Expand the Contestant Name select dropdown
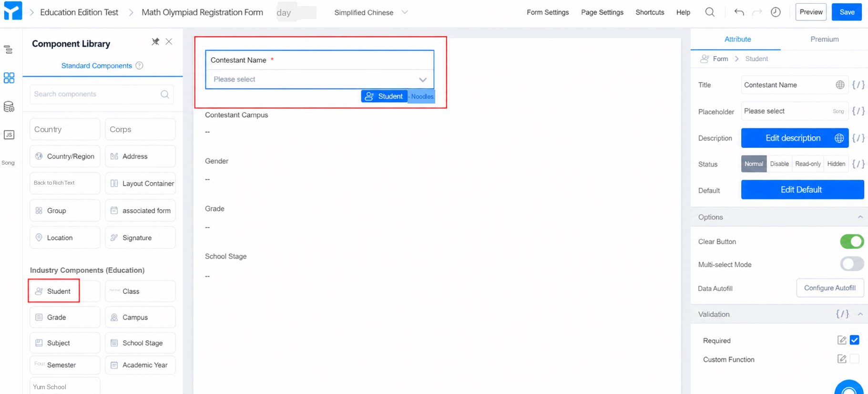This screenshot has height=394, width=868. coord(320,79)
